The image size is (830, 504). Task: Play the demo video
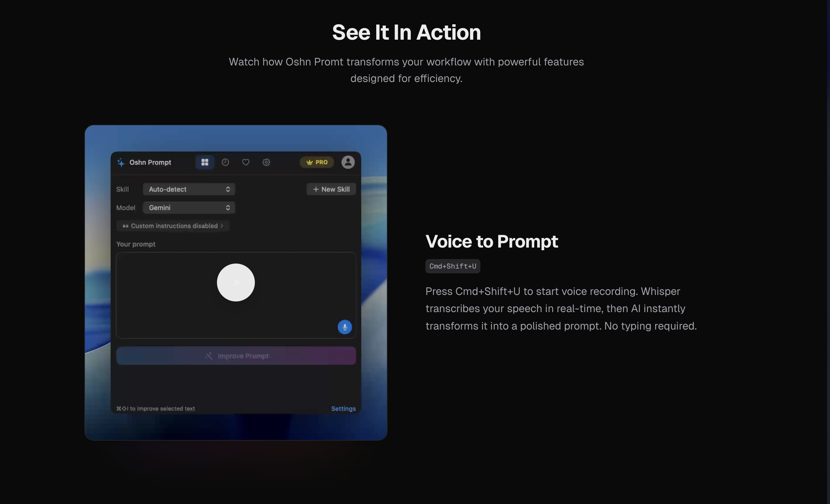[x=236, y=283]
